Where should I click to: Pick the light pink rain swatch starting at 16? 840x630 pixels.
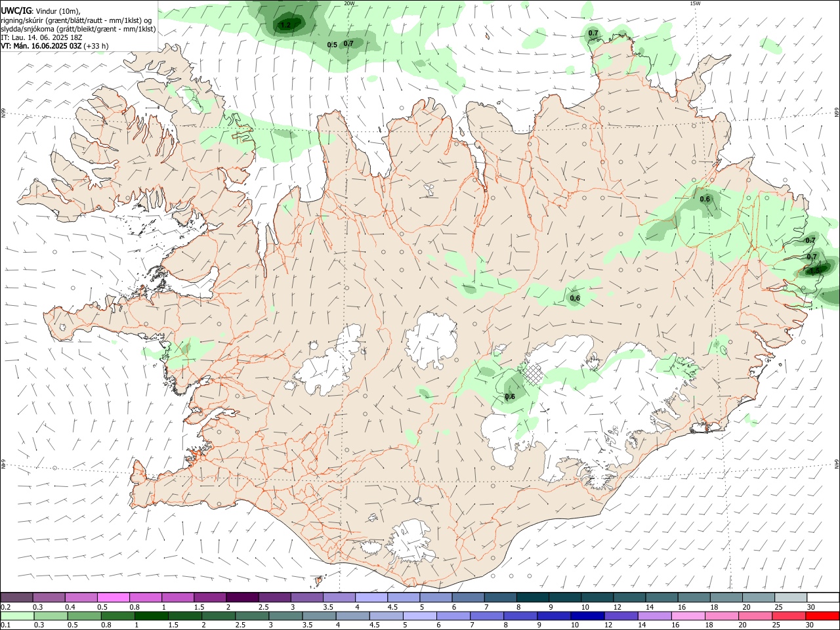pos(688,616)
